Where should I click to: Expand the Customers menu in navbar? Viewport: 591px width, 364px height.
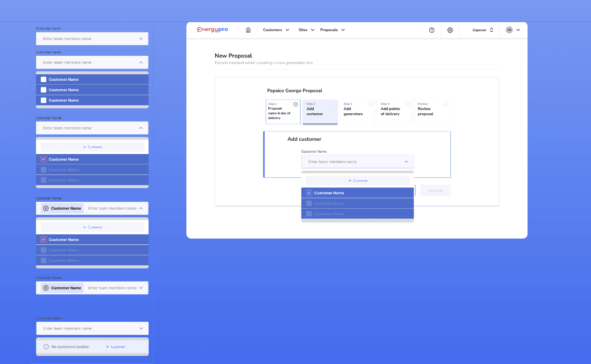pos(276,30)
